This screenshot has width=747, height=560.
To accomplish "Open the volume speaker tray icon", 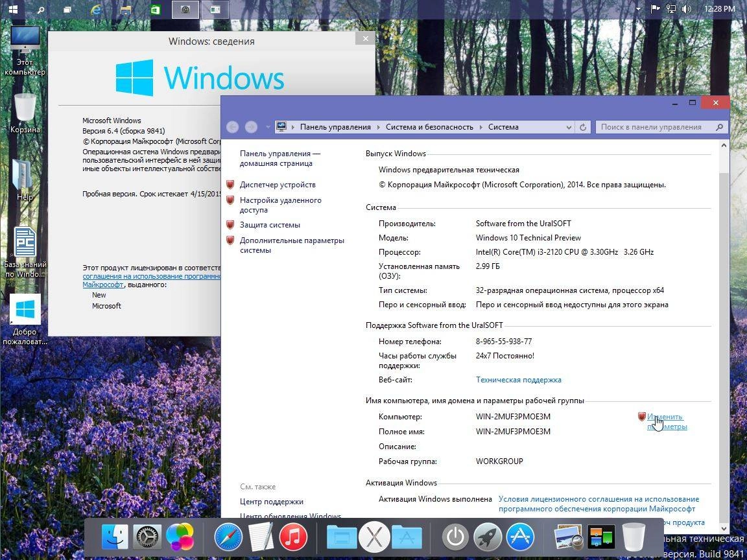I will (686, 8).
